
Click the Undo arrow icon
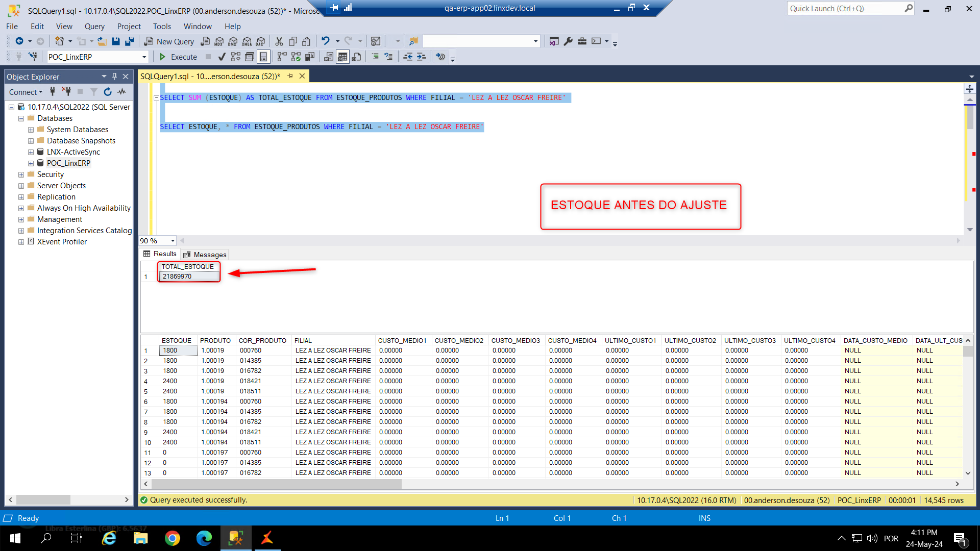pos(325,41)
